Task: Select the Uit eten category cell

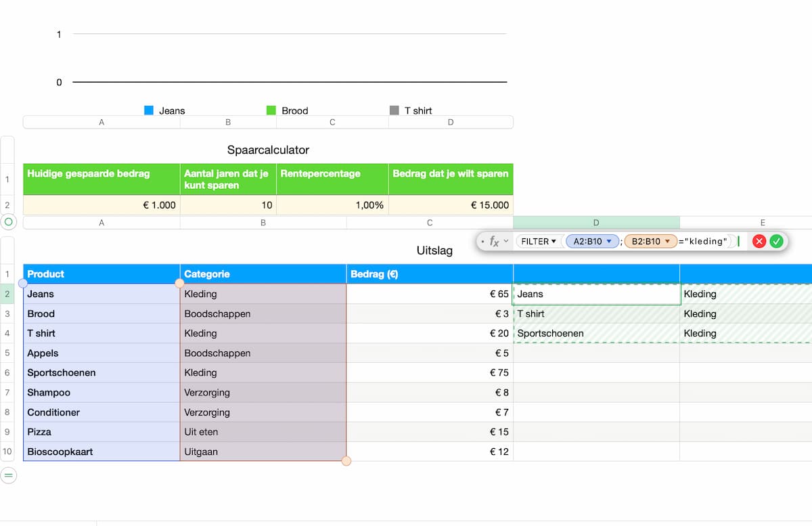Action: (263, 432)
